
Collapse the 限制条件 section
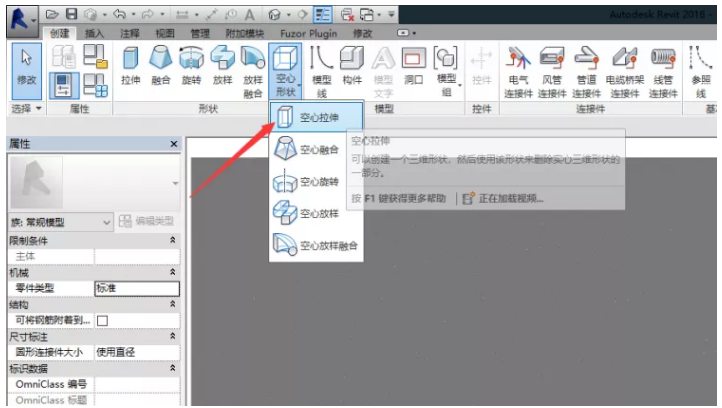tap(173, 240)
